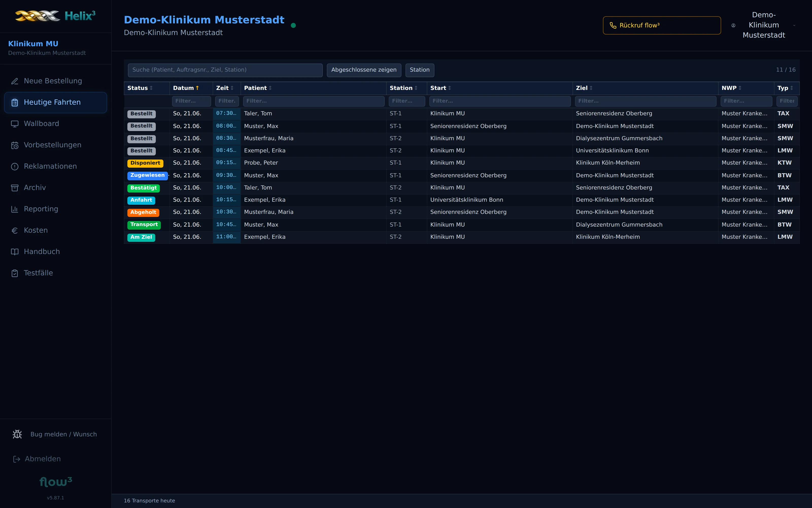The height and width of the screenshot is (508, 812).
Task: Sort table by Ziel column
Action: click(584, 88)
